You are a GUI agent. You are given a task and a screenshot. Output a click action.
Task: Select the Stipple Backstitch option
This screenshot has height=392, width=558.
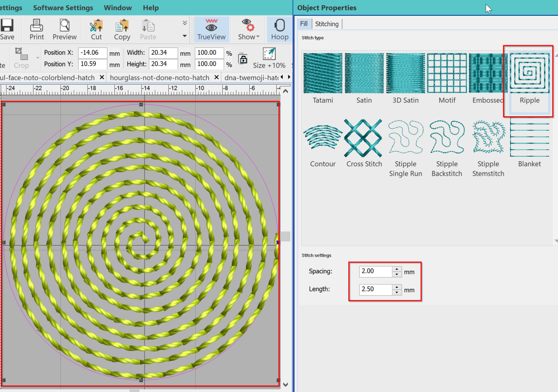446,138
